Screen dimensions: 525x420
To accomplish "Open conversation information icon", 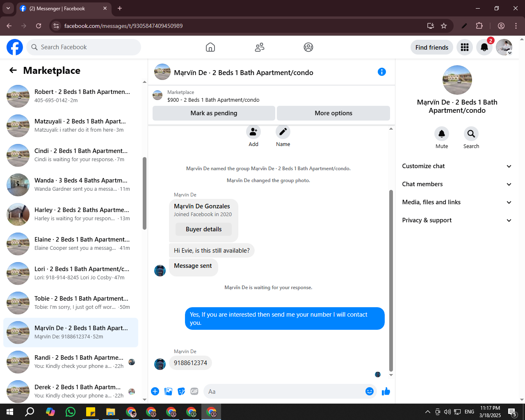I will point(382,72).
